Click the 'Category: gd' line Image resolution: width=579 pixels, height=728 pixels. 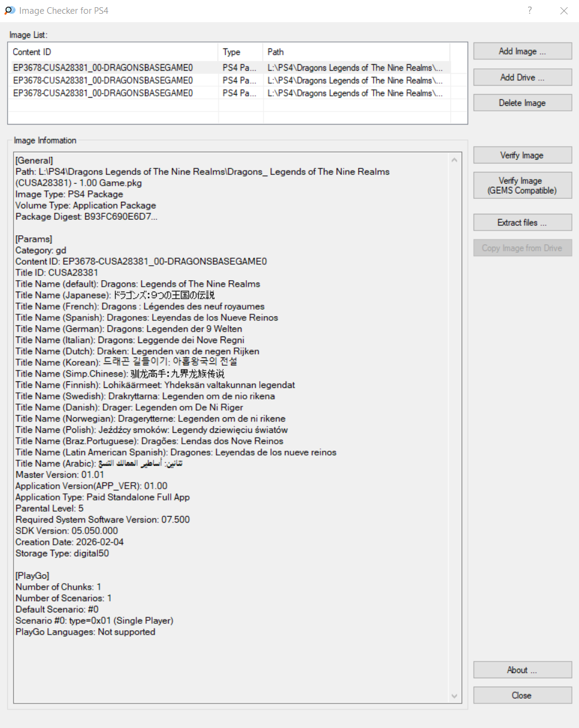[41, 250]
